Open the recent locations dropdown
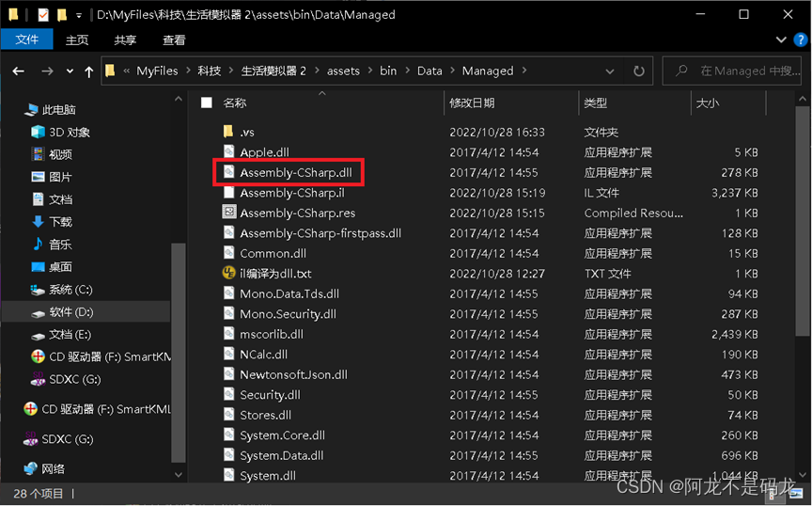Image resolution: width=812 pixels, height=506 pixels. coord(70,71)
